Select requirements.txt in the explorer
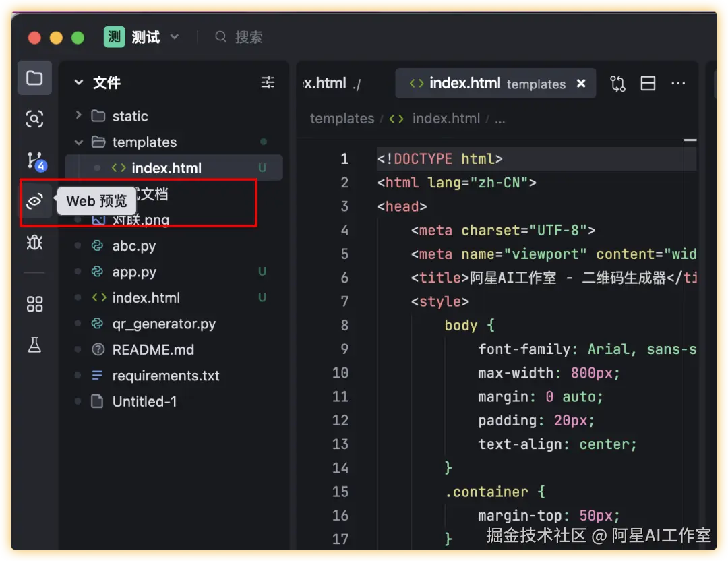 (164, 376)
